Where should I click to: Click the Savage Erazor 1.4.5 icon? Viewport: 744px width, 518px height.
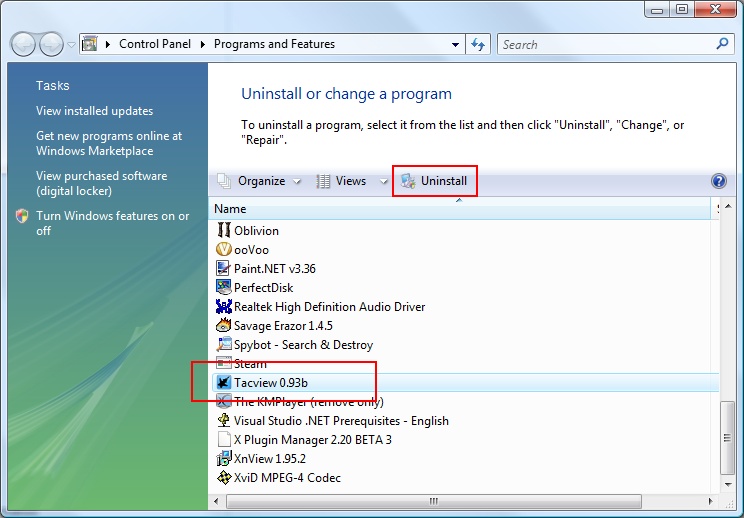click(x=223, y=325)
